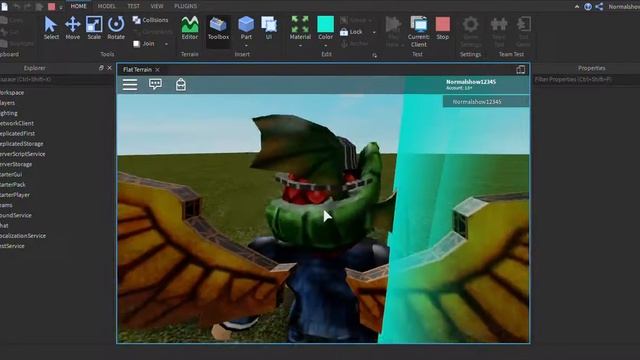640x360 pixels.
Task: Select Players in Explorer
Action: pos(7,103)
